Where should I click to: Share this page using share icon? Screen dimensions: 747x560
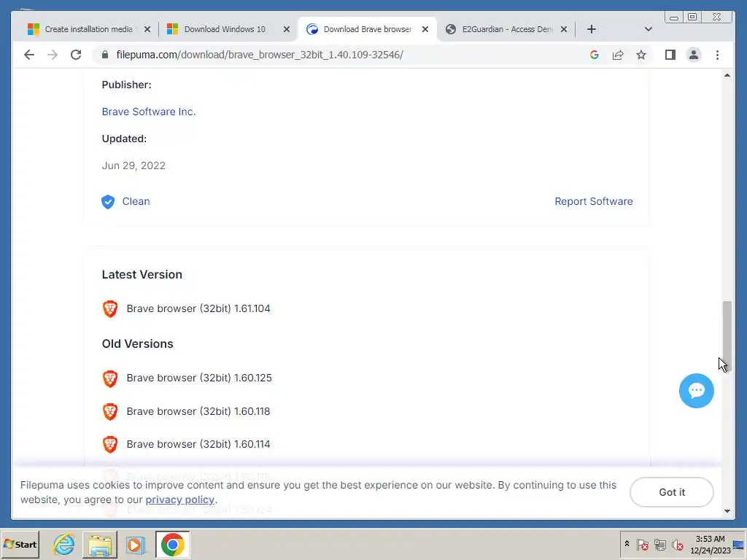(618, 55)
